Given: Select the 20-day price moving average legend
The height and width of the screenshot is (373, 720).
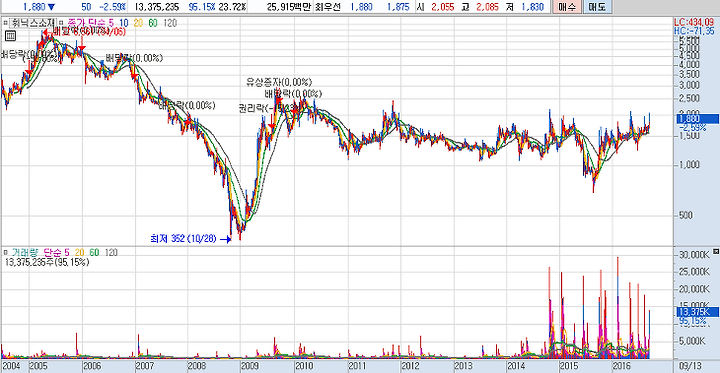Looking at the screenshot, I should [x=138, y=22].
